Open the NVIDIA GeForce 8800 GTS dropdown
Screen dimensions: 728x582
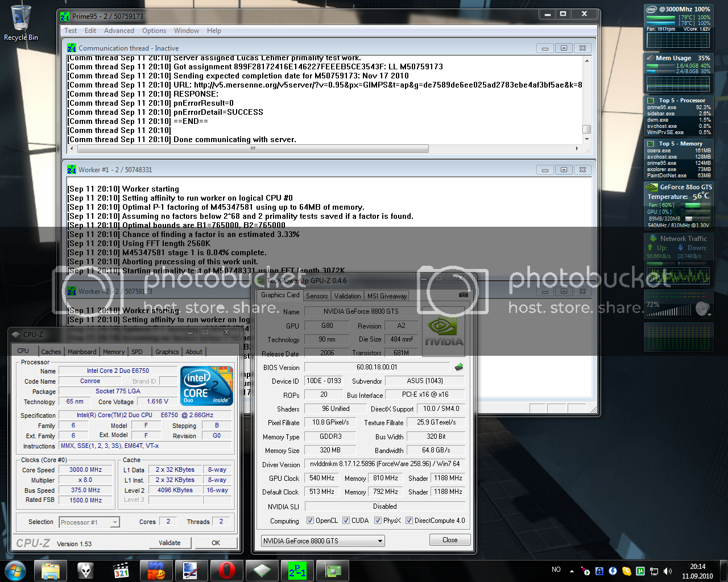[323, 541]
